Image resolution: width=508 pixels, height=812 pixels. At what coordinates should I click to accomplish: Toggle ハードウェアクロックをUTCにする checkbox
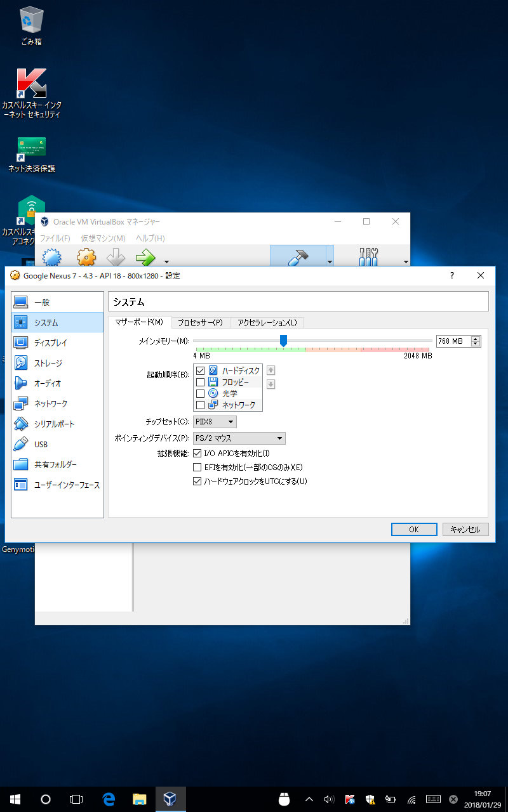click(x=197, y=481)
